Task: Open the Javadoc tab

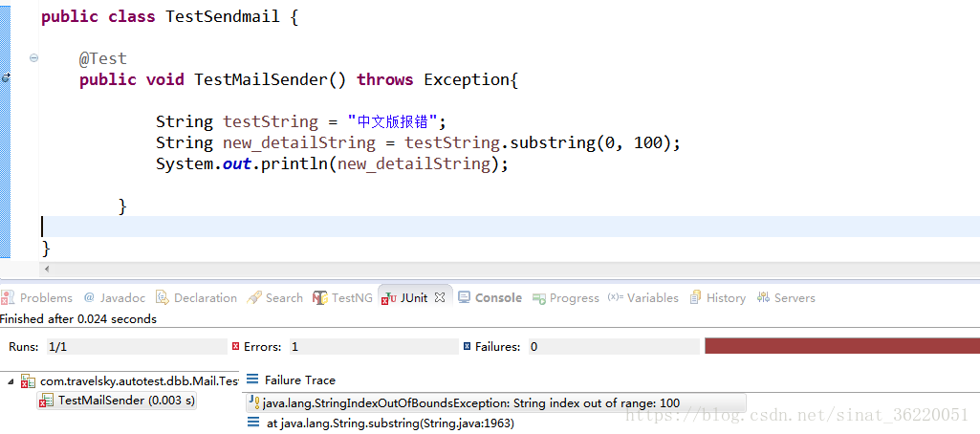Action: [115, 298]
